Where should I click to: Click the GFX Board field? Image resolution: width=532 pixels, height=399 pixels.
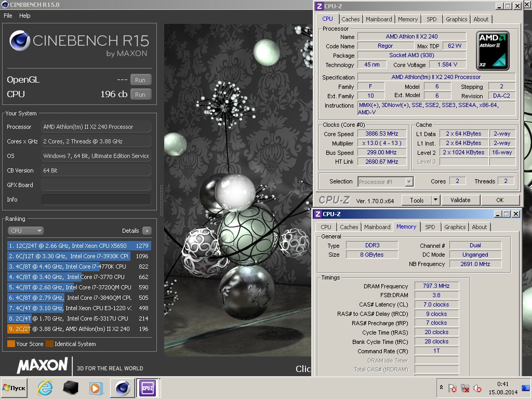click(96, 185)
